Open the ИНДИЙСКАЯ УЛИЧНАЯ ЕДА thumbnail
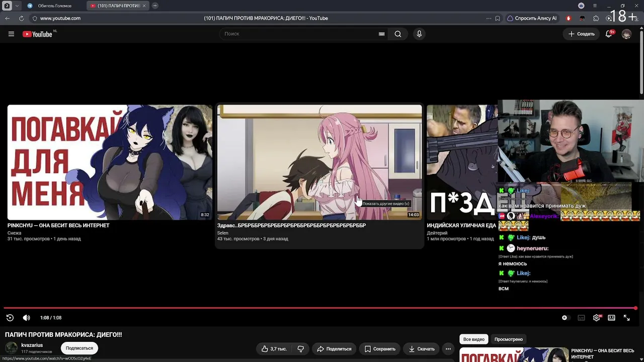This screenshot has height=362, width=644. [x=462, y=162]
